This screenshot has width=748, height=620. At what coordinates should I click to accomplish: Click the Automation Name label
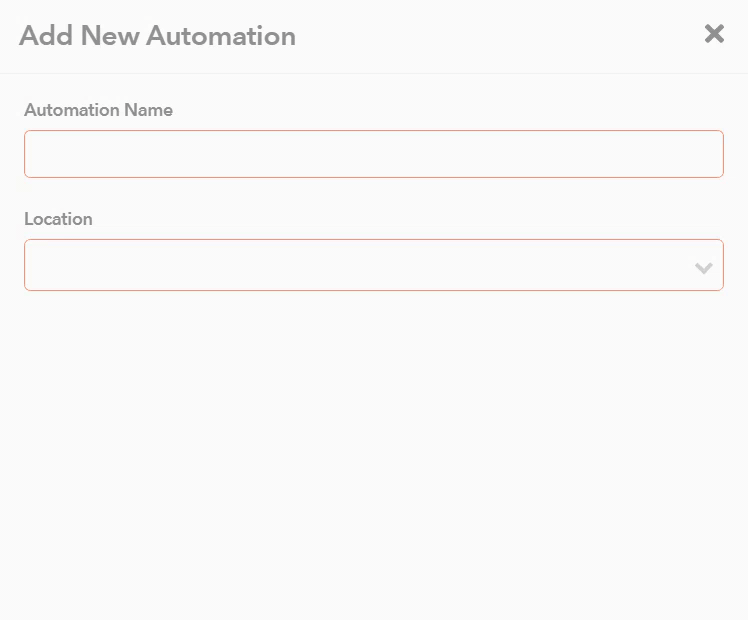click(x=98, y=110)
